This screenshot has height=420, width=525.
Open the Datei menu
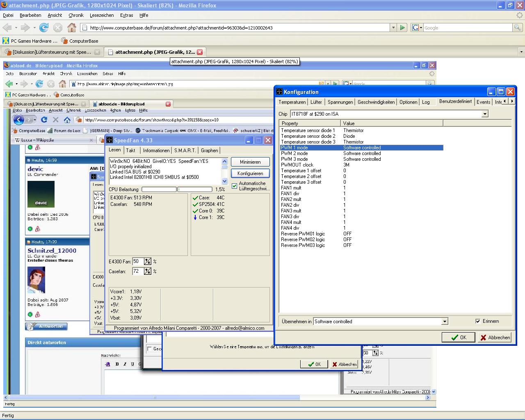[x=8, y=15]
